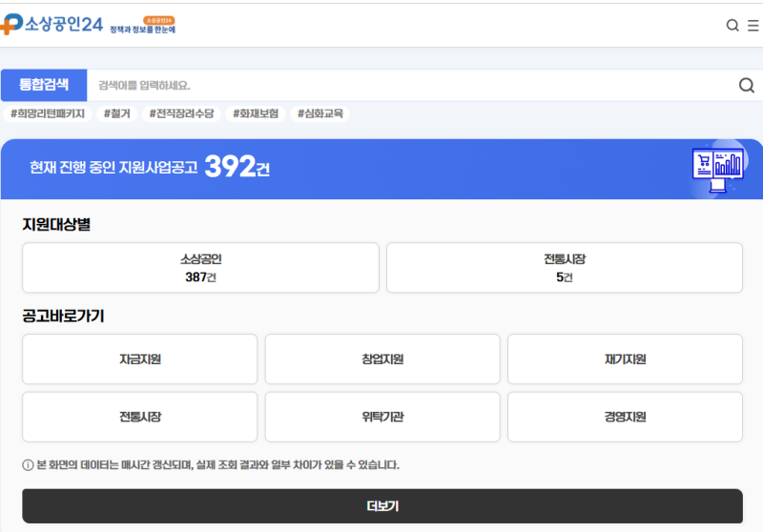
Task: Click the 더보기 button
Action: [382, 506]
